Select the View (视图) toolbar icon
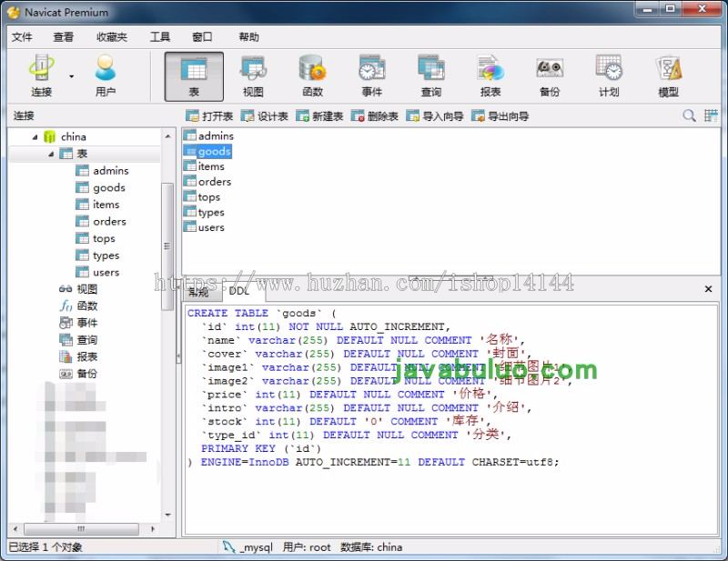This screenshot has width=728, height=561. (x=253, y=76)
